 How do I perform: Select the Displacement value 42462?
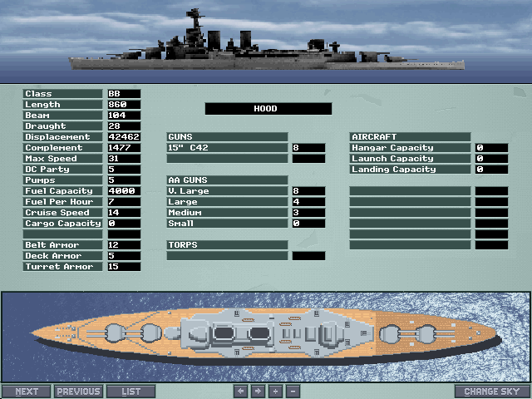[x=123, y=137]
